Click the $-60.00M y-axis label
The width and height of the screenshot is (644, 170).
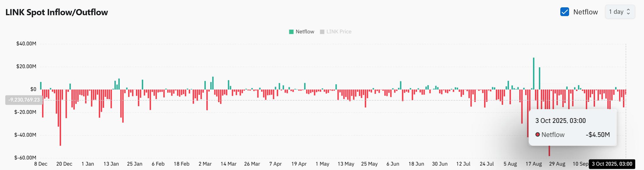click(x=25, y=158)
